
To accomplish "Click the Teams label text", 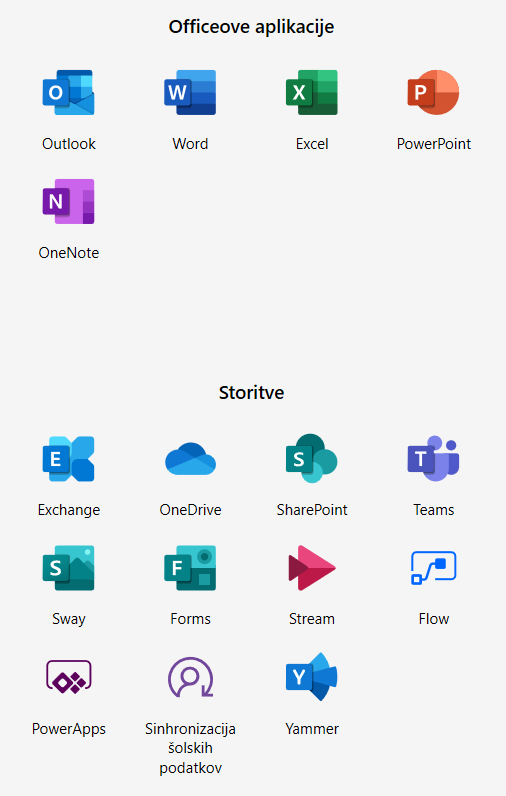I will pos(433,510).
